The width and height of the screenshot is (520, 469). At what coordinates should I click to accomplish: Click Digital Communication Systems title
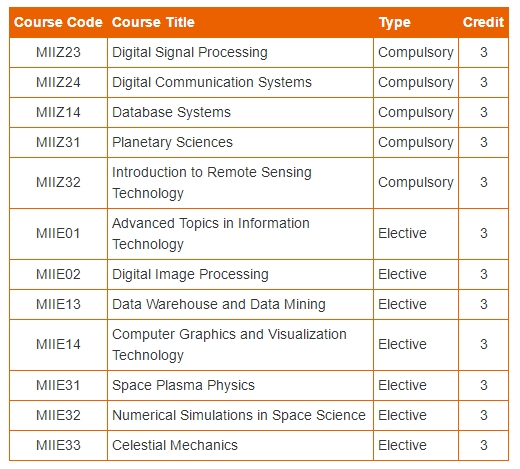click(212, 83)
